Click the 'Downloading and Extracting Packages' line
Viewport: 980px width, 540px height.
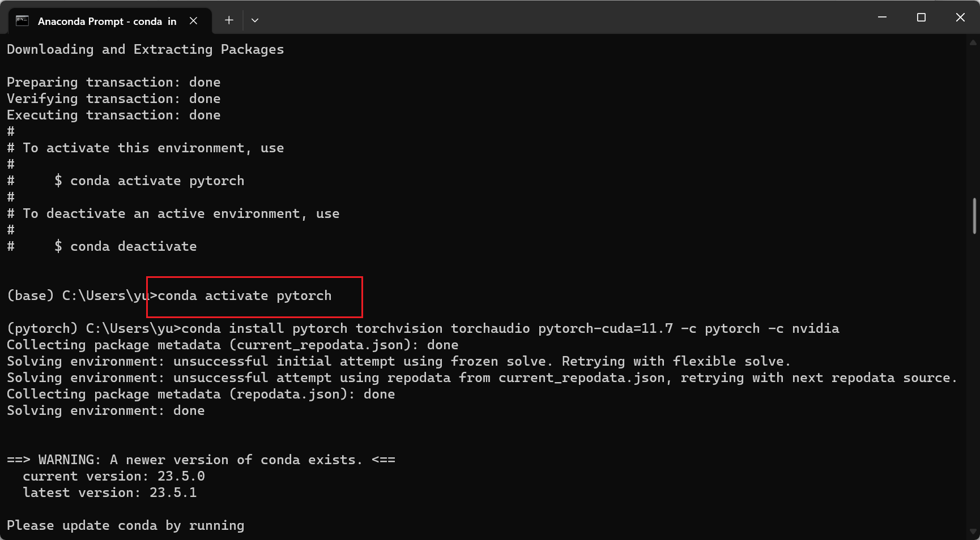click(144, 49)
